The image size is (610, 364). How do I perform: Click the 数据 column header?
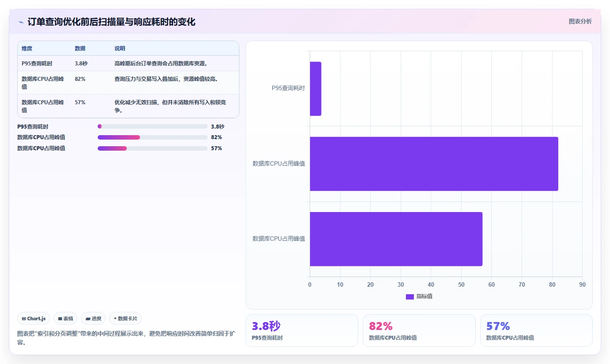pos(80,49)
